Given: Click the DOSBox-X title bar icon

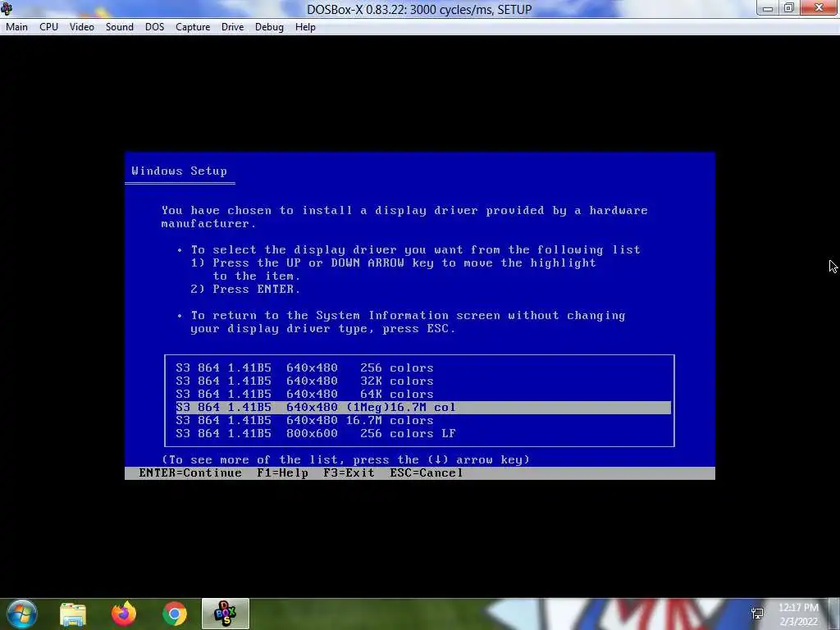Looking at the screenshot, I should tap(7, 8).
